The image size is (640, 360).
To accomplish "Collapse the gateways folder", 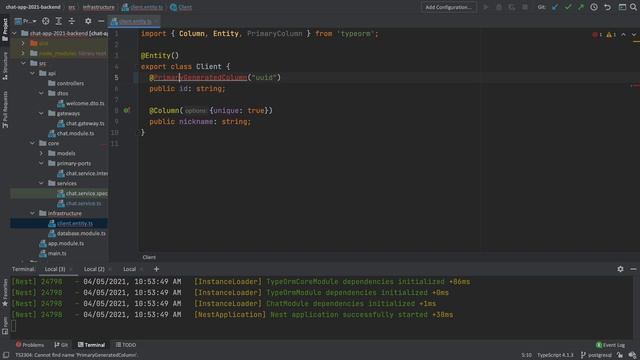I will pyautogui.click(x=41, y=113).
